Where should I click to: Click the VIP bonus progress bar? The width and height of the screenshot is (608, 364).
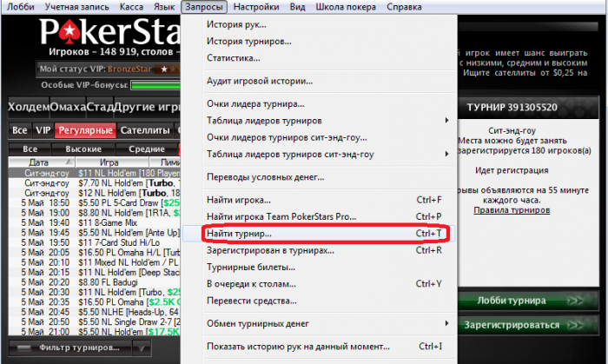pyautogui.click(x=155, y=85)
